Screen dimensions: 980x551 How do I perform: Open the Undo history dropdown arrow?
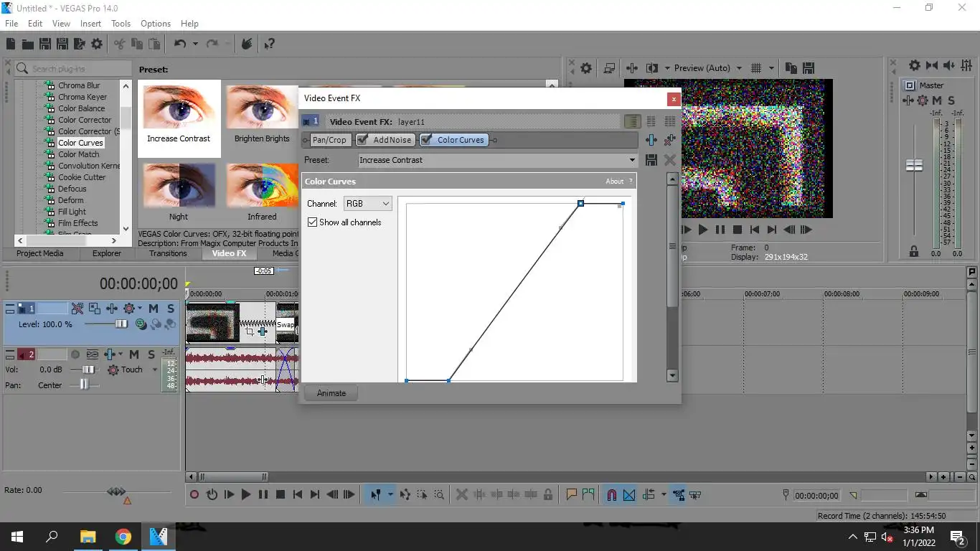(x=195, y=44)
